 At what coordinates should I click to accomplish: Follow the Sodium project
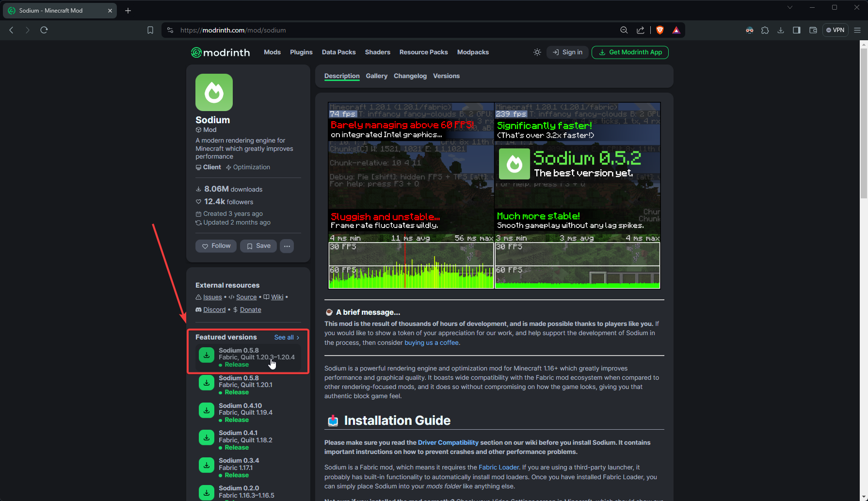(216, 246)
